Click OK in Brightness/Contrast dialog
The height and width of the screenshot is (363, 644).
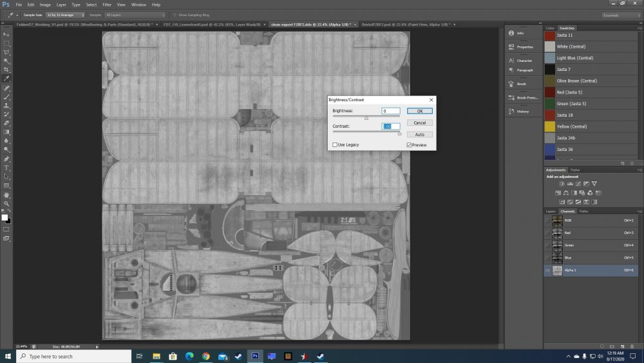(x=419, y=111)
